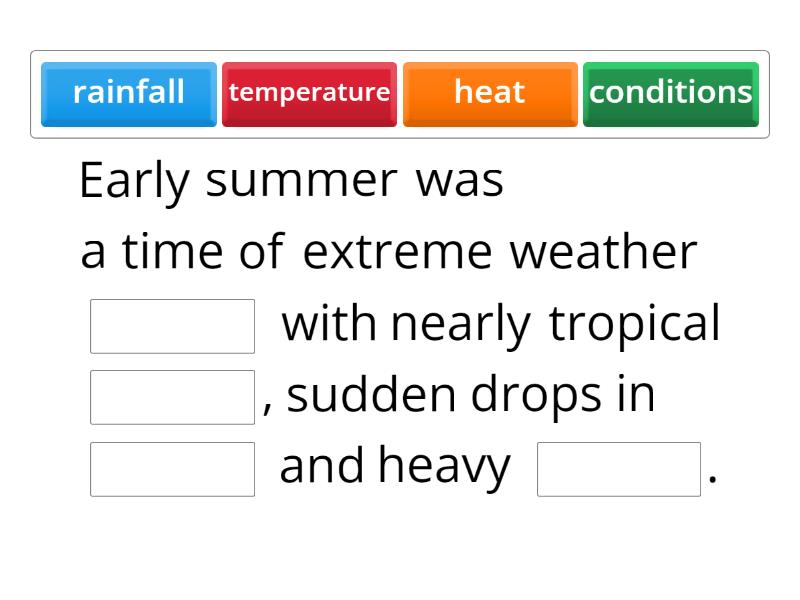Click the word 'Early' starting the sentence
Viewport: 800px width, 600px height.
(x=135, y=181)
